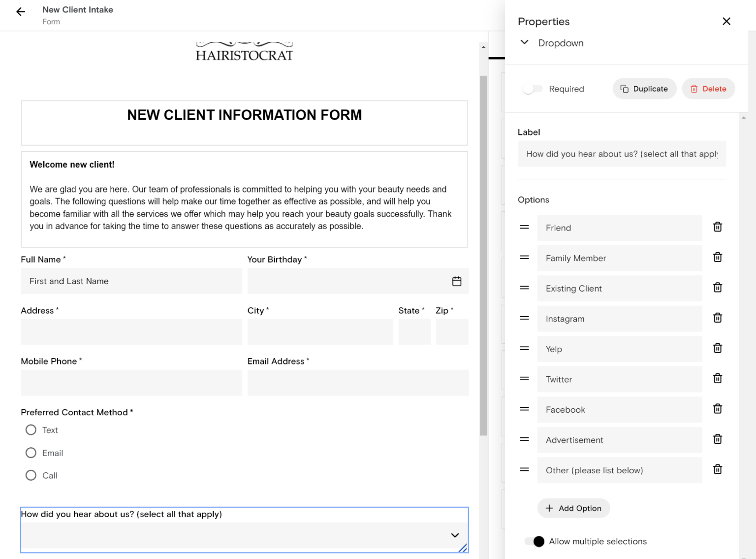Click reorder handle beside Instagram

coord(525,318)
